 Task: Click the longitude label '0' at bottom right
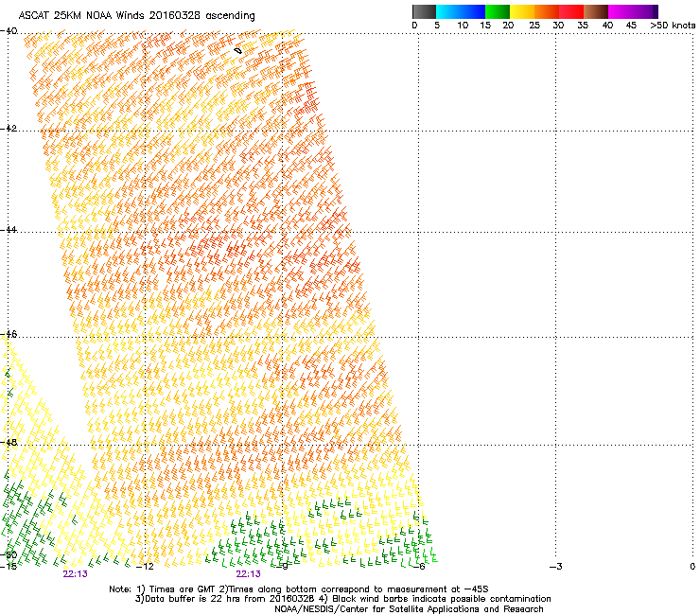coord(692,567)
